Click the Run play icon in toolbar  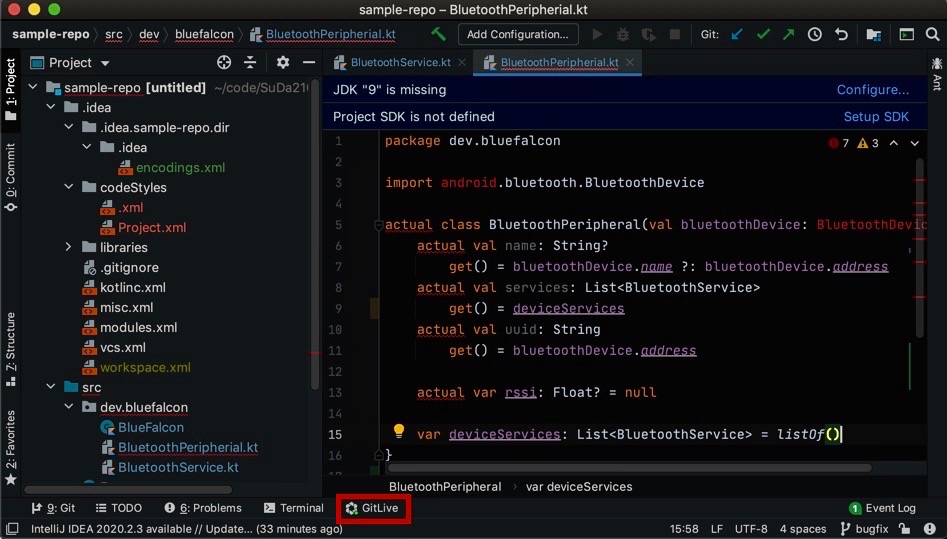[x=597, y=34]
